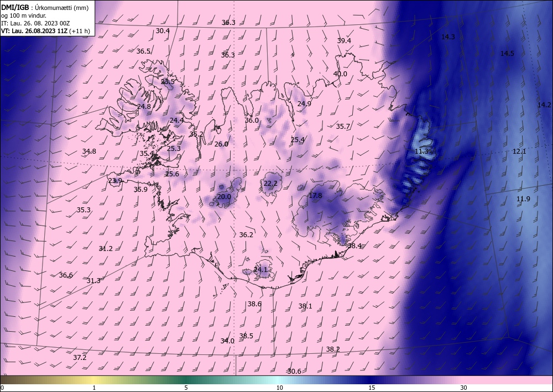Click the 30.6 value near the bottom

click(x=294, y=371)
